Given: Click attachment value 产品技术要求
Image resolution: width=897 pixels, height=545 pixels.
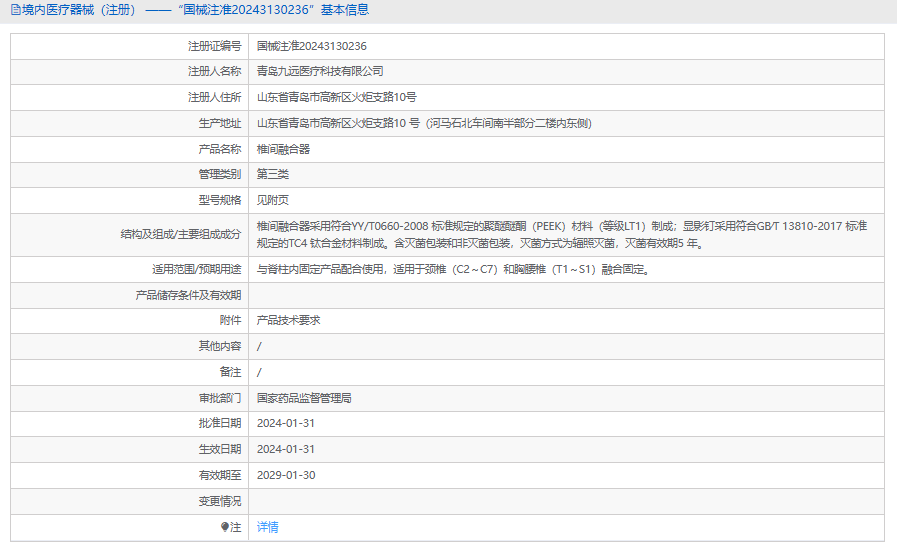Looking at the screenshot, I should 288,320.
